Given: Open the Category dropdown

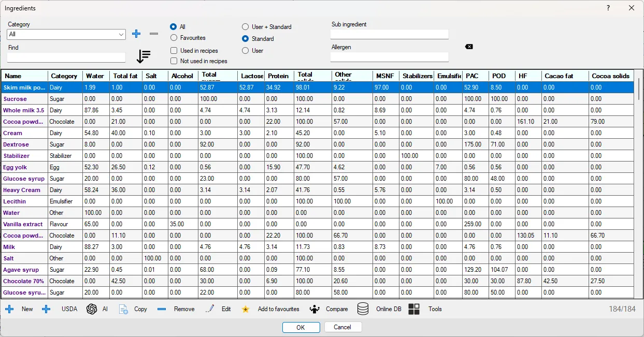Looking at the screenshot, I should click(66, 34).
